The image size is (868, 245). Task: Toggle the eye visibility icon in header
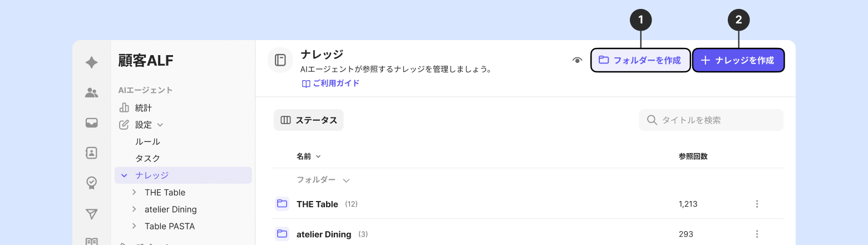577,60
